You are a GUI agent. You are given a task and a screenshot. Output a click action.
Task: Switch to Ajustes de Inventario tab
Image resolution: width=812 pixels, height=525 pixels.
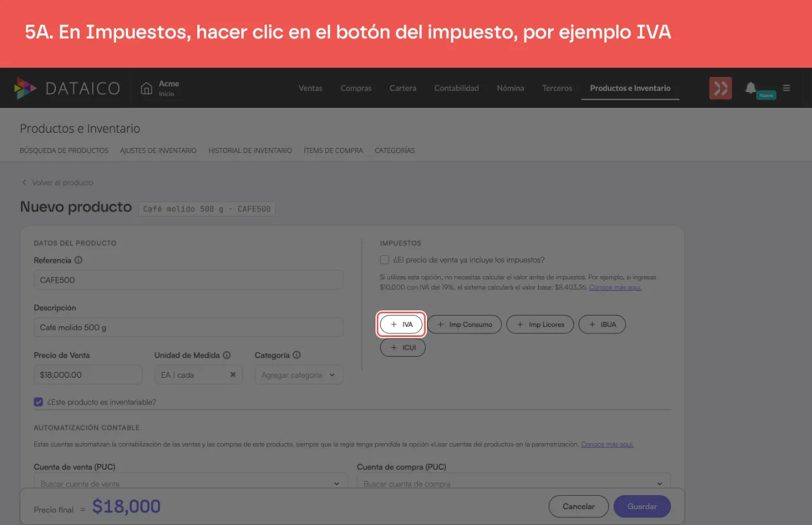pyautogui.click(x=159, y=151)
